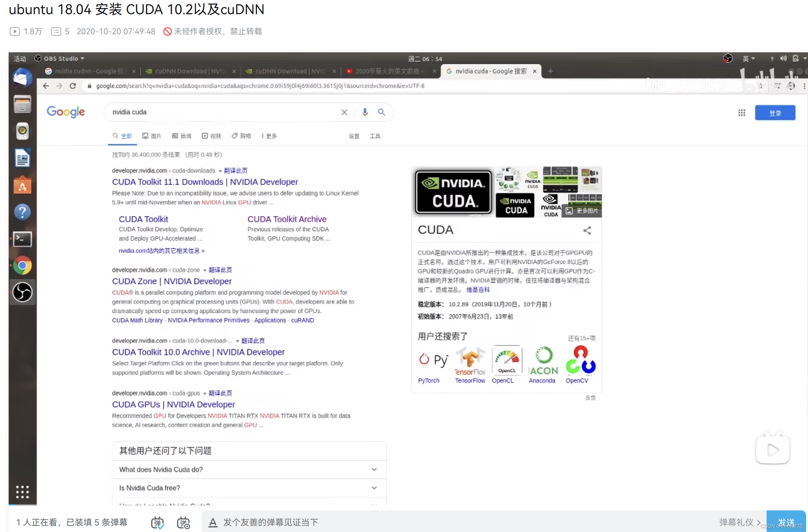Click the blue search magnifier button

pyautogui.click(x=381, y=112)
